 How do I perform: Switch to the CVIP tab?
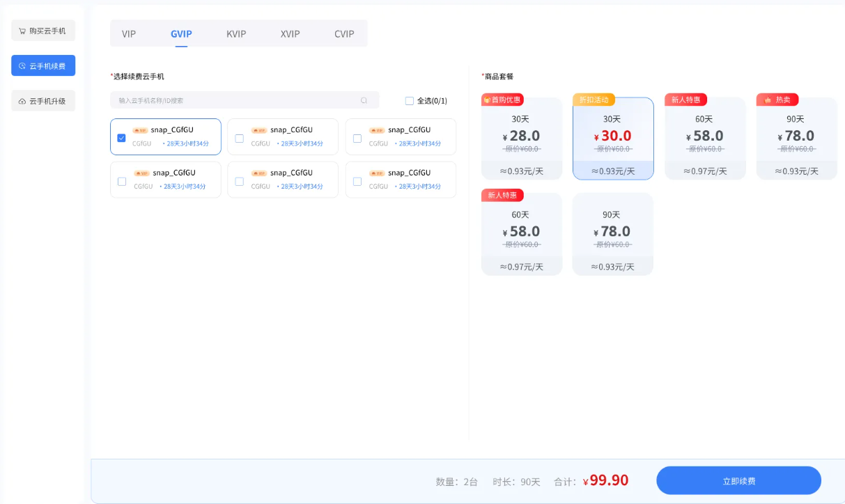[x=344, y=33]
